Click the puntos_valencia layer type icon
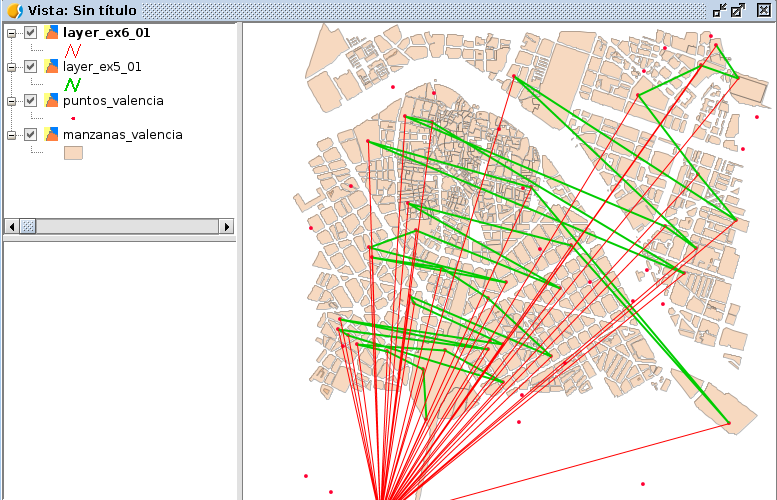 52,101
